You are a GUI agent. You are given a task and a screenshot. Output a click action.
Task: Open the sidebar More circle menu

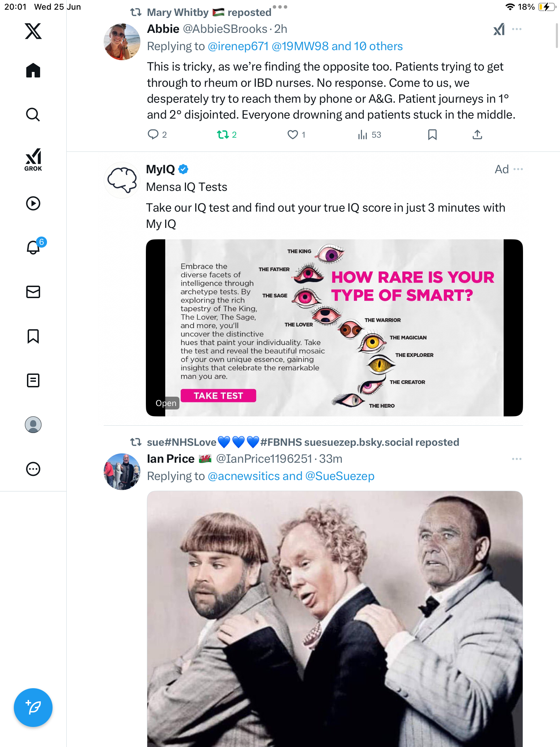(33, 469)
